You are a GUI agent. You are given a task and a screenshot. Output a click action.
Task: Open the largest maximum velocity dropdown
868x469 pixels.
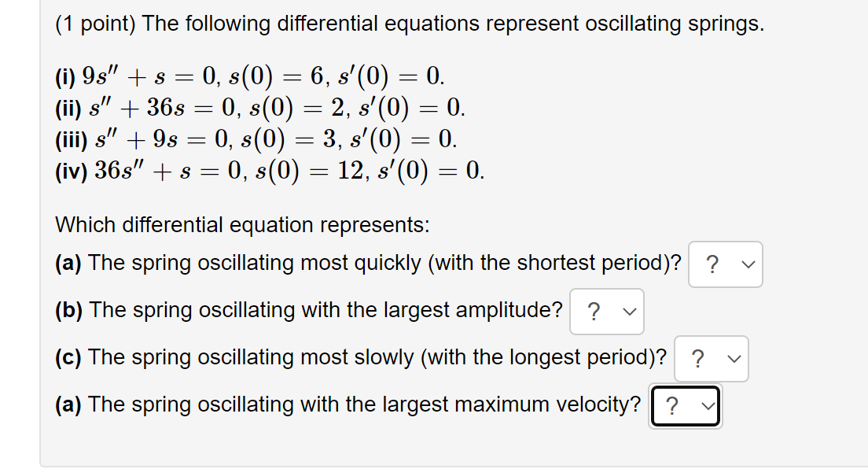point(686,406)
